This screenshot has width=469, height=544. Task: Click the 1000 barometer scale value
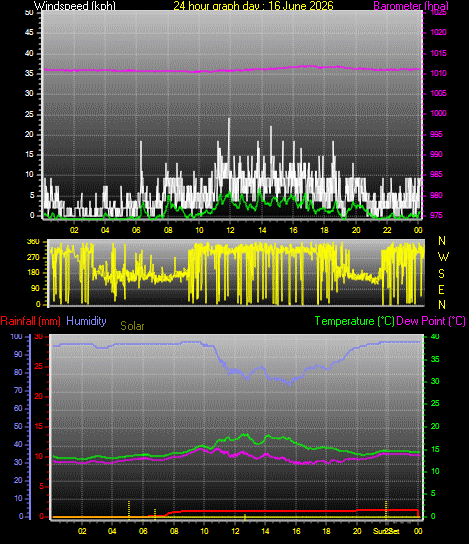[x=438, y=113]
